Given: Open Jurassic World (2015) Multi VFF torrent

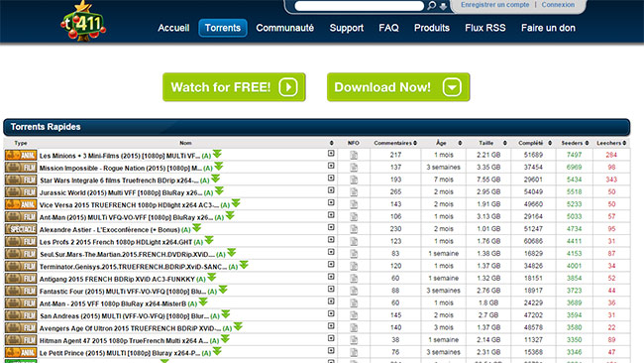Looking at the screenshot, I should tap(121, 192).
